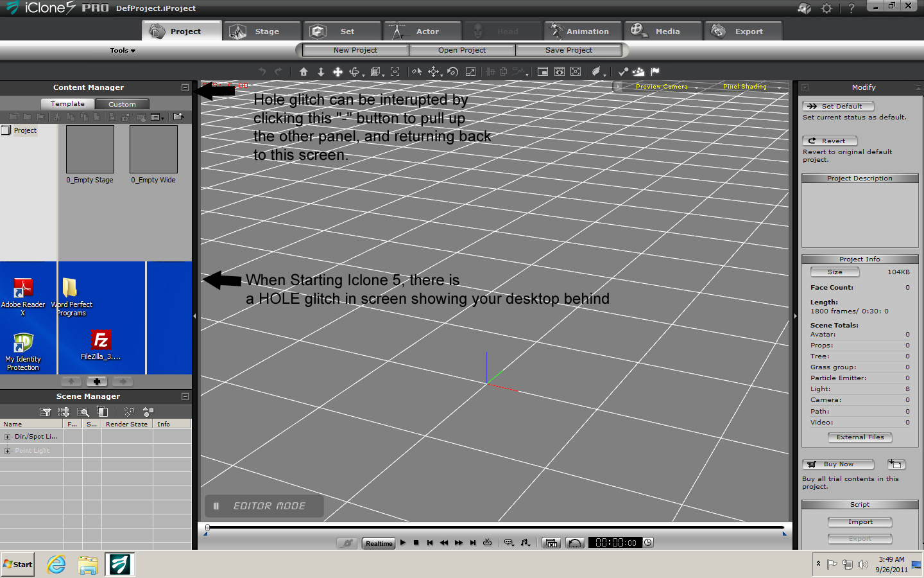Open content view mode list dropdown

click(x=157, y=117)
